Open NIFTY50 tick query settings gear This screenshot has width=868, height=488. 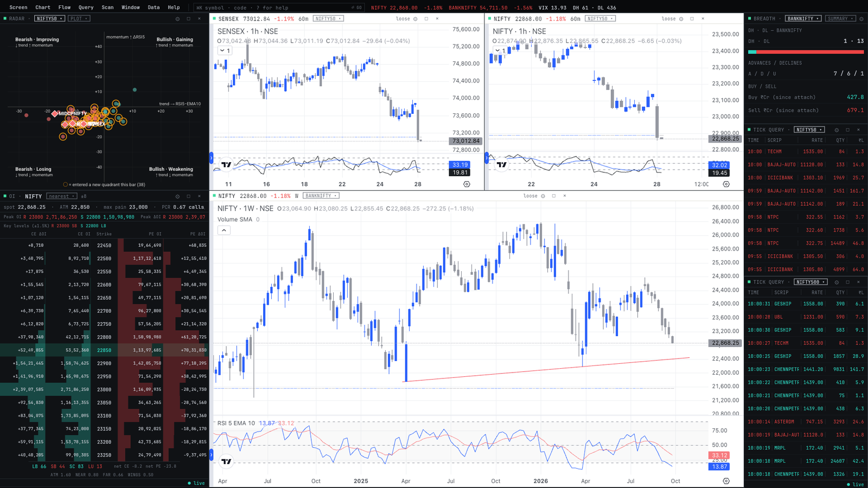[x=837, y=130]
